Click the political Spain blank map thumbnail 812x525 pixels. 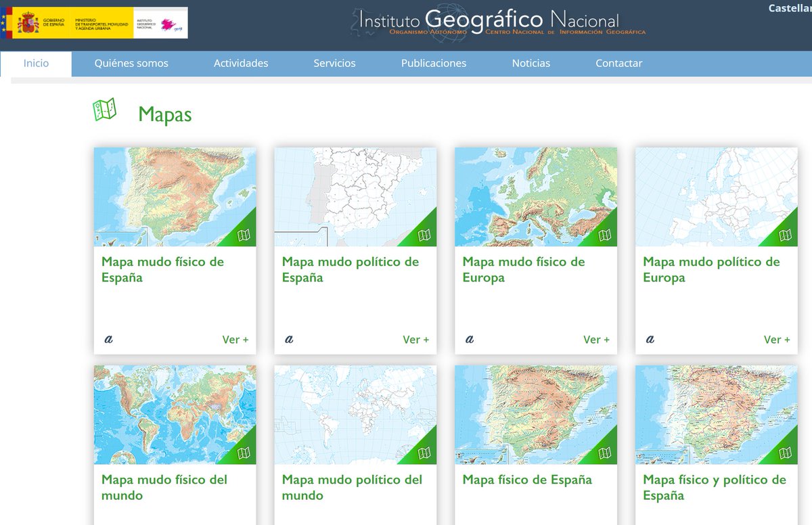[355, 197]
